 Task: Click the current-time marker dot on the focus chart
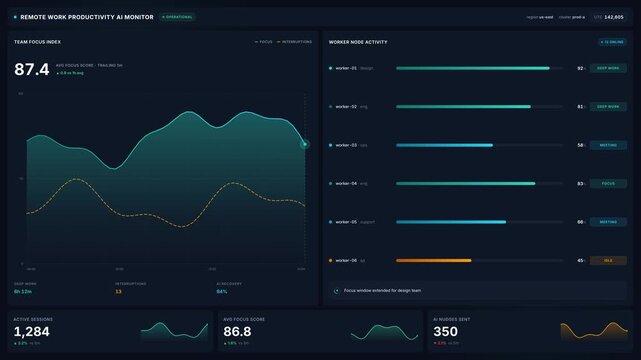pos(305,144)
